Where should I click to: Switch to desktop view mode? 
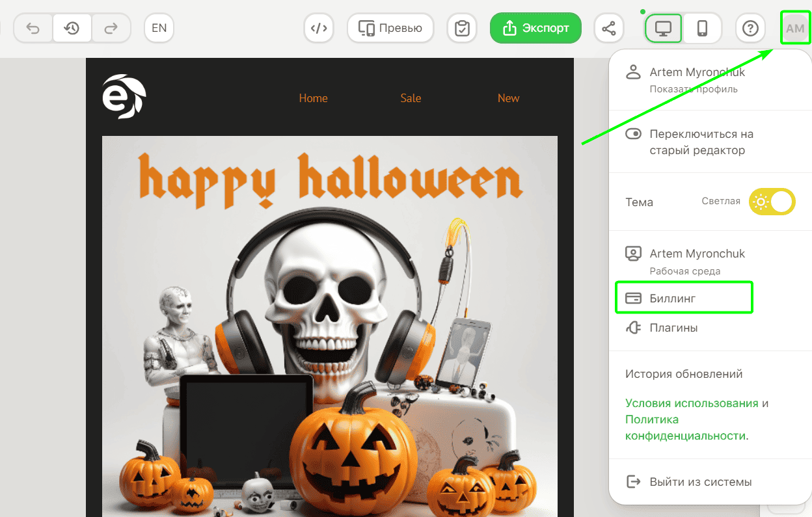(x=663, y=29)
